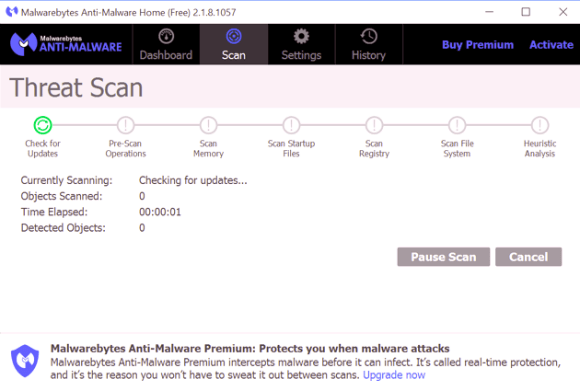Open the Dashboard tab
Viewport: 580px width, 391px height.
pyautogui.click(x=166, y=44)
